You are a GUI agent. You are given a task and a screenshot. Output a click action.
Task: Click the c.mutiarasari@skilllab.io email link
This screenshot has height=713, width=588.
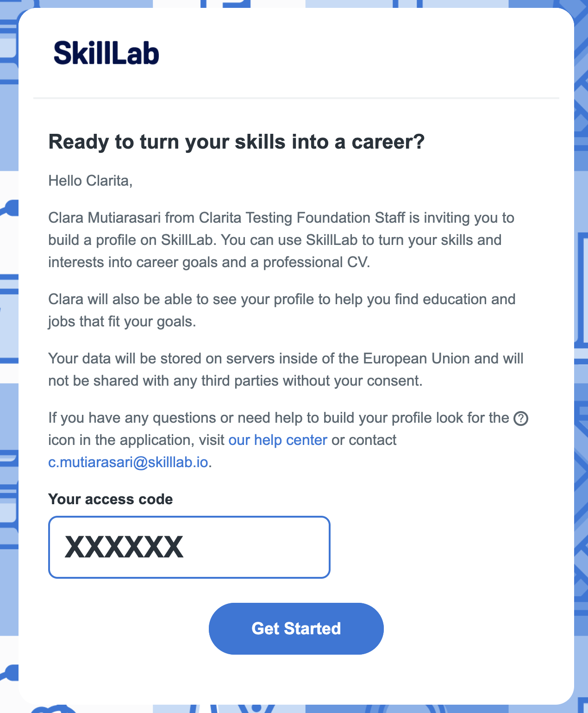coord(128,462)
